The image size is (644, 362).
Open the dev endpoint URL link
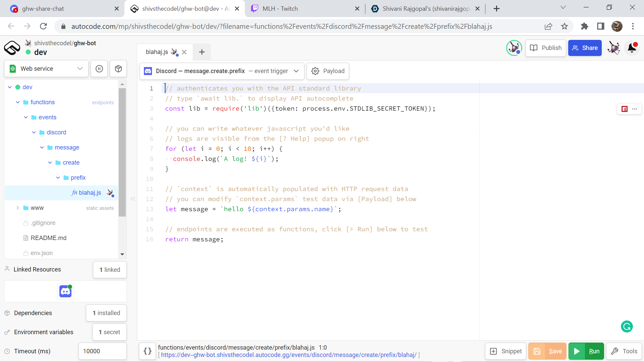[x=288, y=355]
